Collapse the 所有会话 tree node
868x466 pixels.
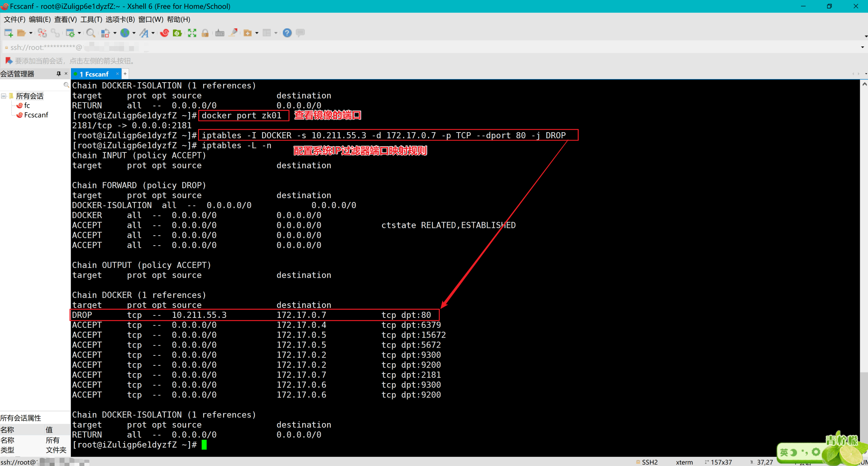pyautogui.click(x=4, y=96)
